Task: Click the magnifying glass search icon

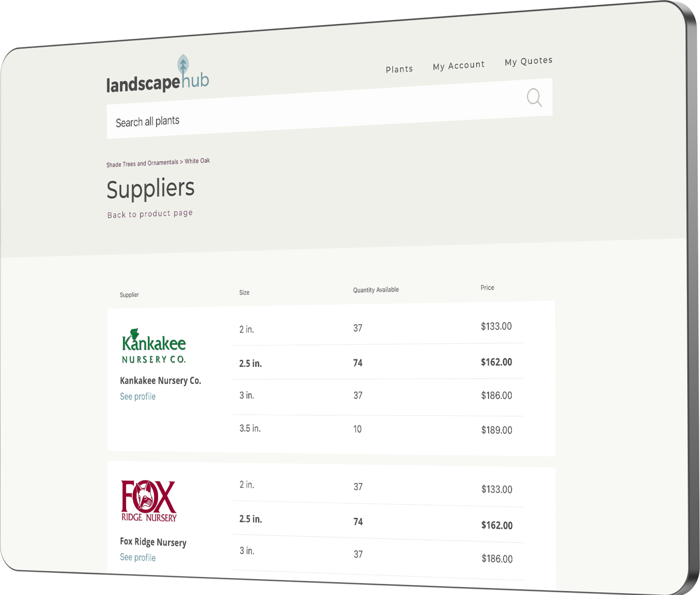Action: coord(534,97)
